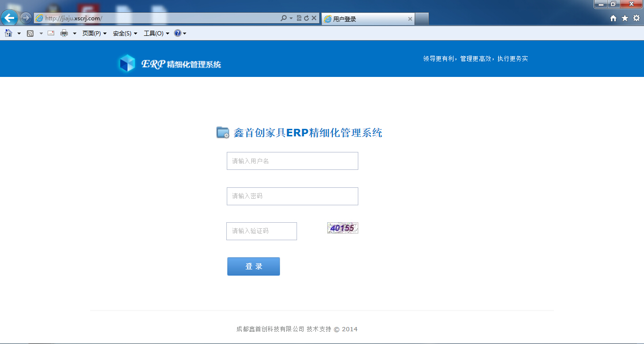Viewport: 644px width, 344px height.
Task: Stop loading with the X icon in the address bar
Action: point(314,18)
